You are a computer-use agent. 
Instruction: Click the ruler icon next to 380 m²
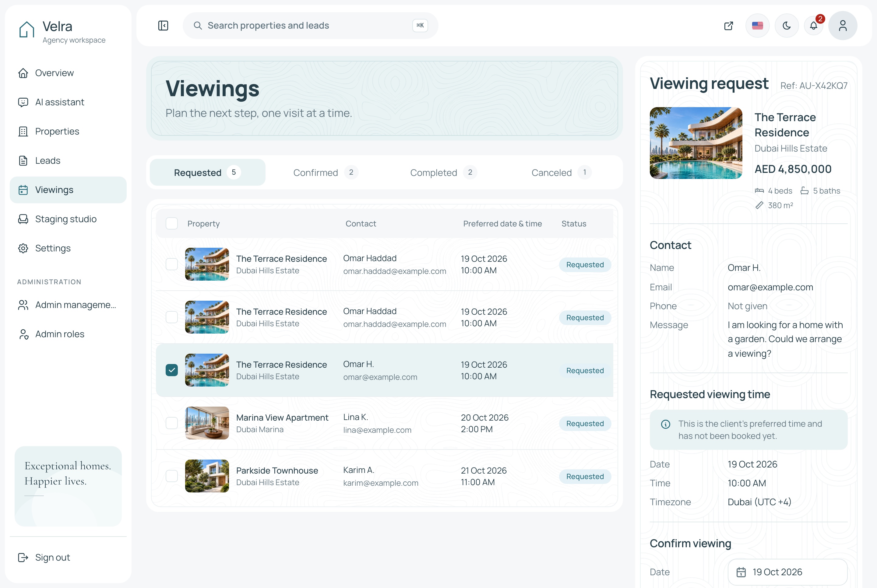coord(759,205)
